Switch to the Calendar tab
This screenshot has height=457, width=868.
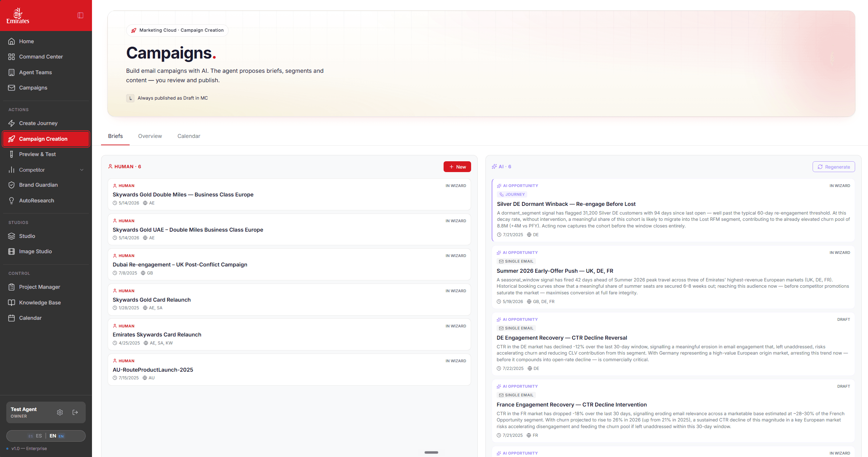pos(189,136)
